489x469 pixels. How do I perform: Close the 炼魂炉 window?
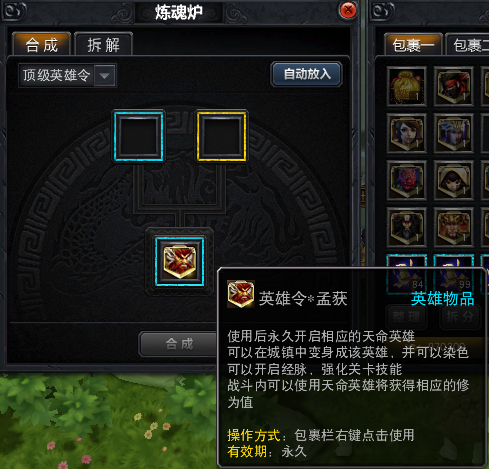click(348, 10)
